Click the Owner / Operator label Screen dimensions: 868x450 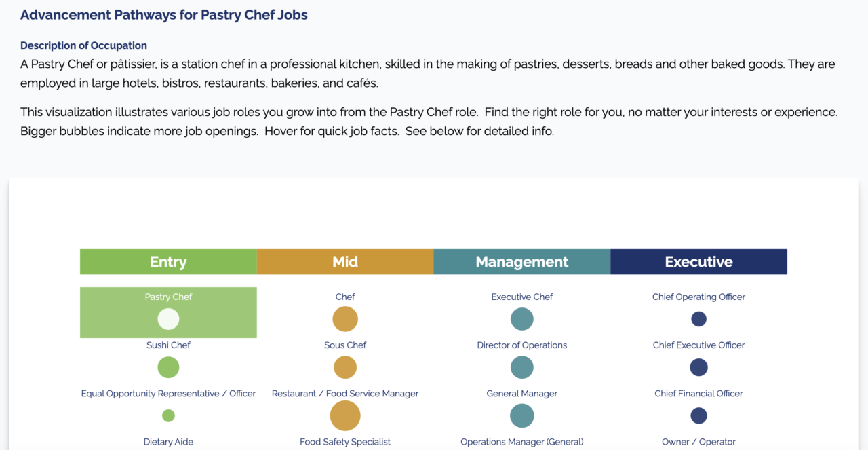(698, 442)
